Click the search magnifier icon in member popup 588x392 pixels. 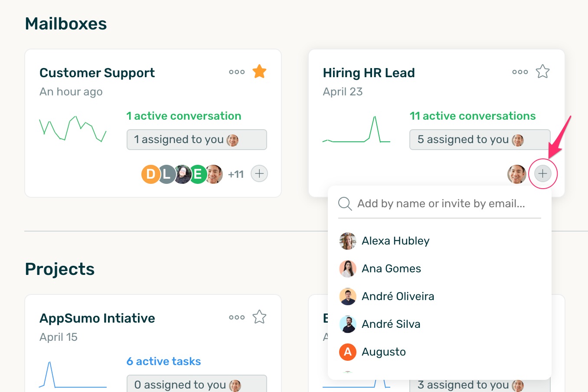(345, 203)
